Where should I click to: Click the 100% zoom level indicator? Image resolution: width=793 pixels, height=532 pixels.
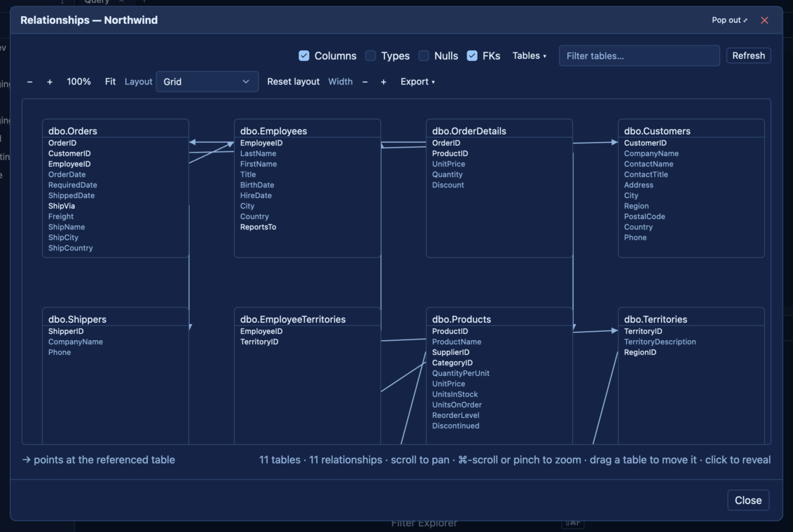coord(79,82)
